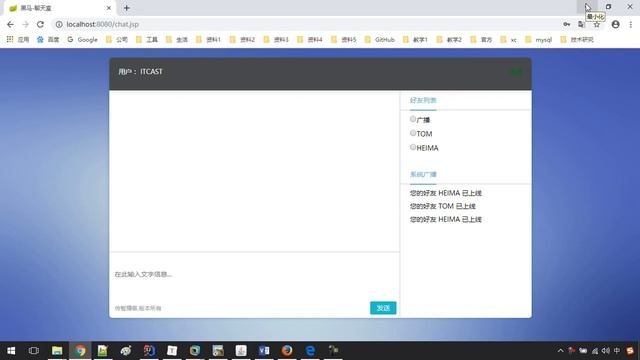Click the copyright footer text under input

[x=138, y=308]
